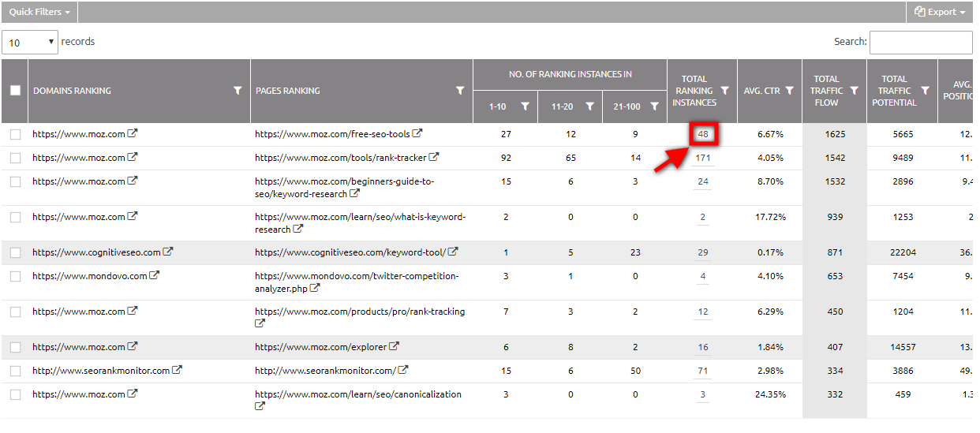
Task: Click total ranking instances value 71
Action: point(703,371)
